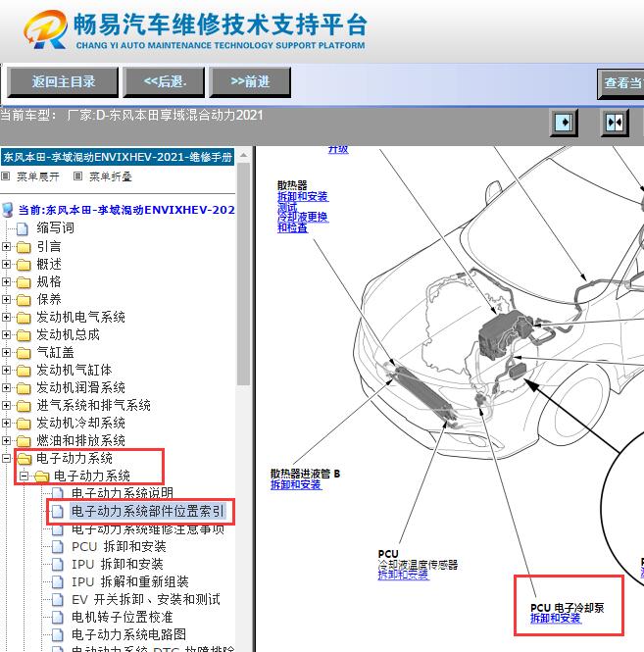Go forward with the >>前进 button
The height and width of the screenshot is (652, 644).
[x=250, y=82]
